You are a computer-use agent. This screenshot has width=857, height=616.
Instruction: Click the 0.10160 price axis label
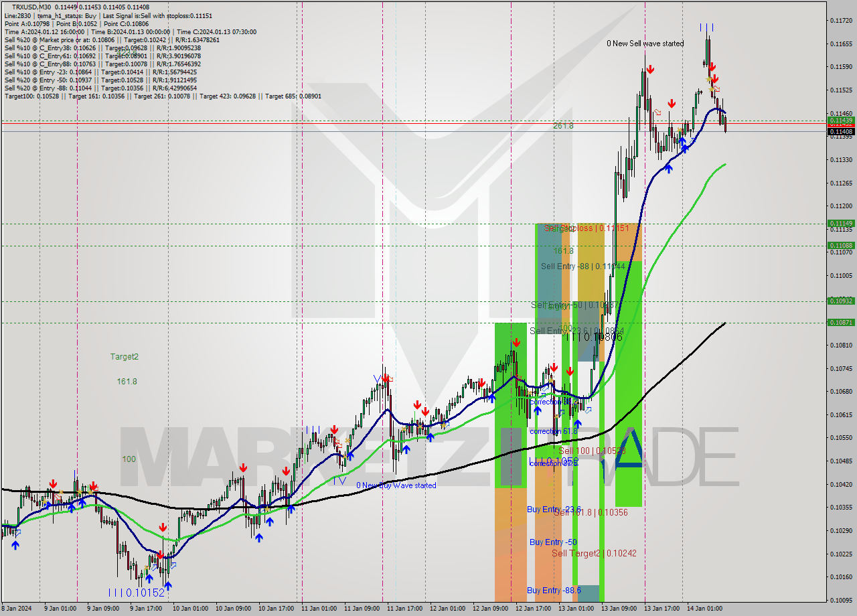[841, 576]
